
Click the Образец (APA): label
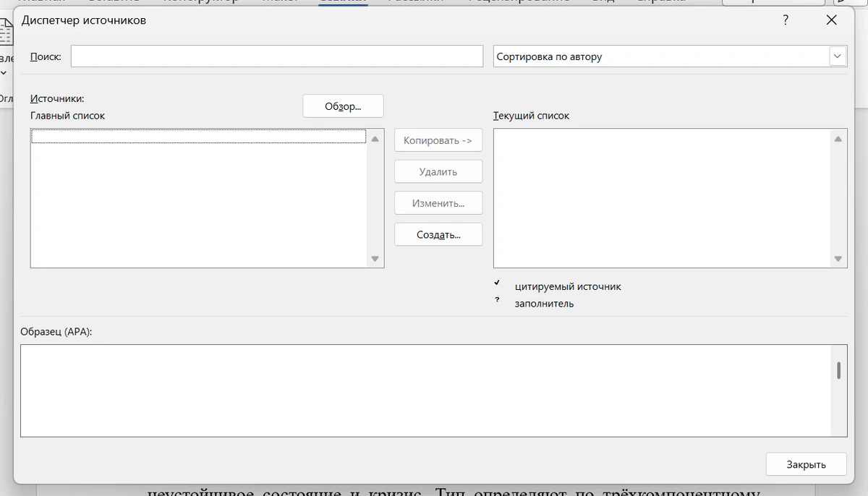[57, 332]
